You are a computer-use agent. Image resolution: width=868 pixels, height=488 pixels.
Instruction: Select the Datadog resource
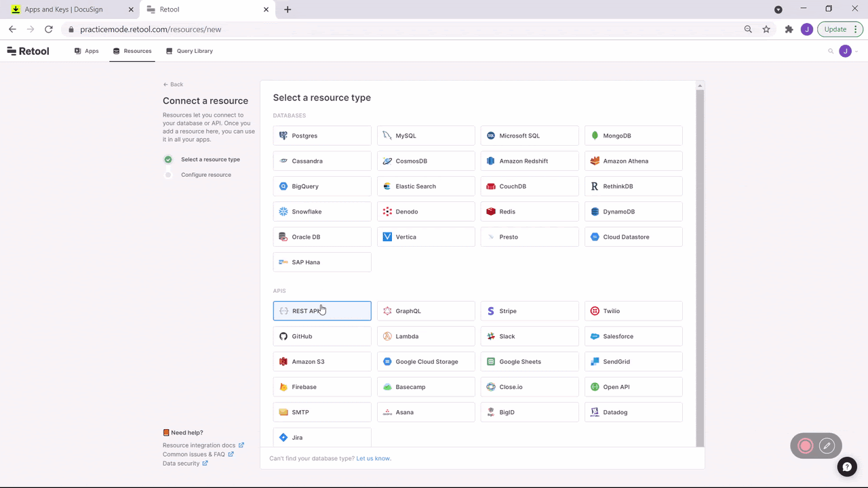(633, 412)
